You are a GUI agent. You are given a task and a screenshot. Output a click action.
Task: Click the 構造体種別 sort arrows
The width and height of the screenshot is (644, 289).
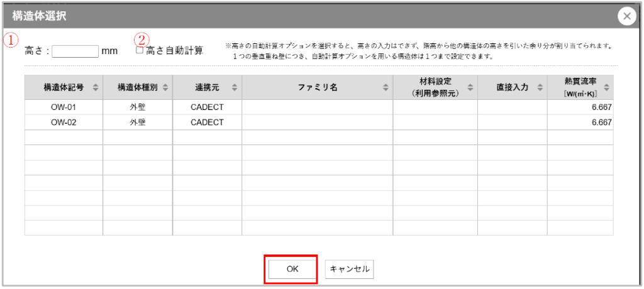click(165, 87)
